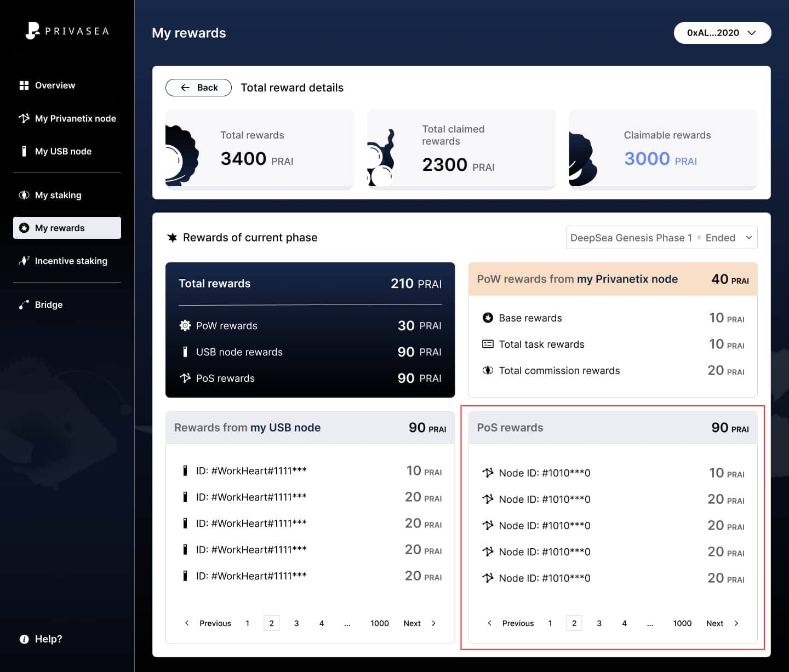The width and height of the screenshot is (789, 672).
Task: Click USB icon beside USB node rewards
Action: pyautogui.click(x=185, y=352)
